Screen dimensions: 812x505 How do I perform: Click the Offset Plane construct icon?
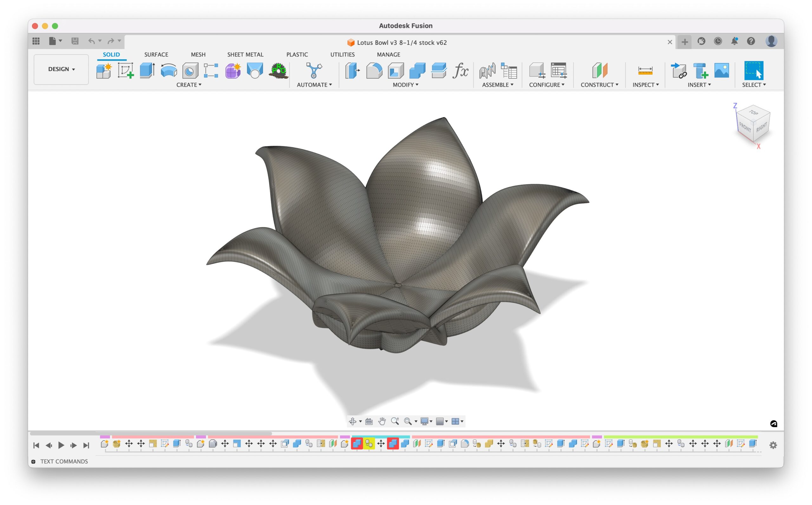600,70
